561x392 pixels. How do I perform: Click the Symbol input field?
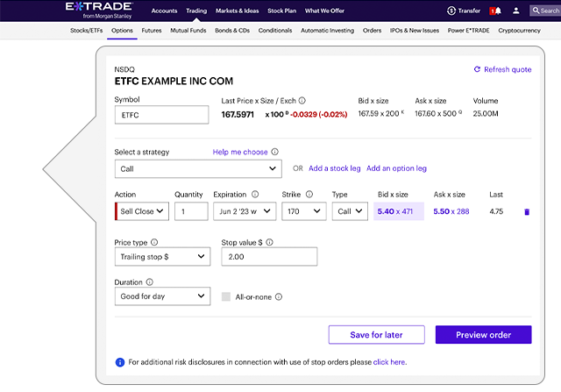click(161, 115)
